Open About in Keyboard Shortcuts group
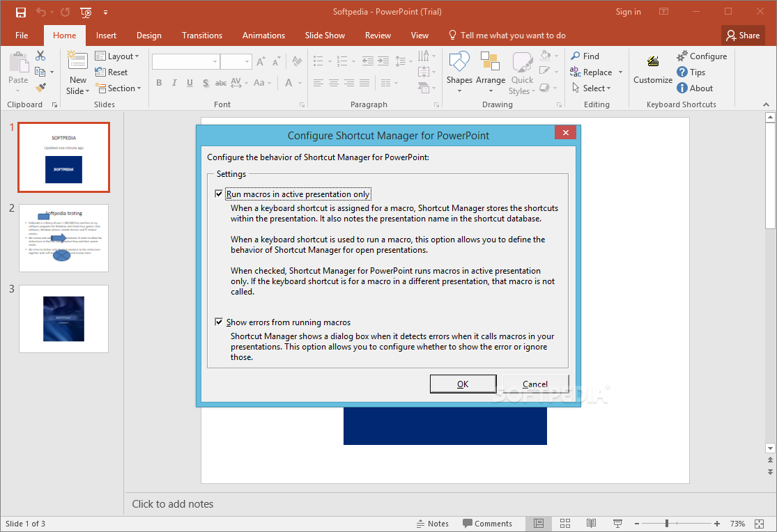 tap(695, 88)
